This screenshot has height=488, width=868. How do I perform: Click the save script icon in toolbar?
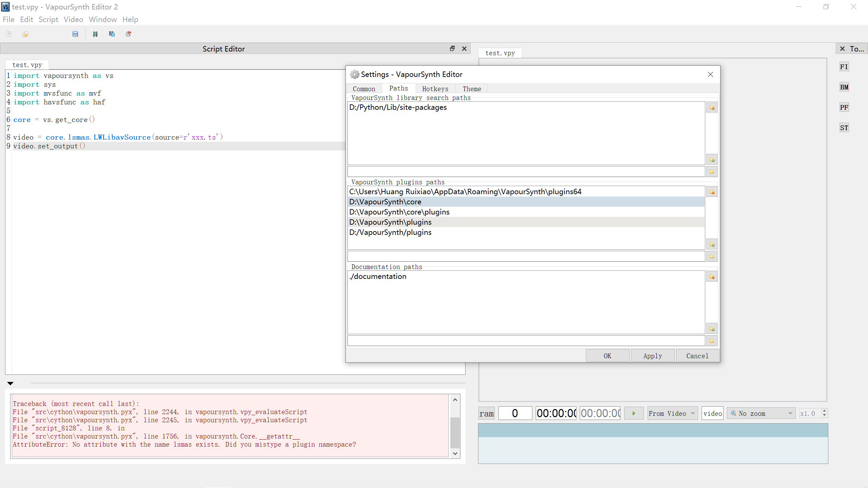coord(75,34)
